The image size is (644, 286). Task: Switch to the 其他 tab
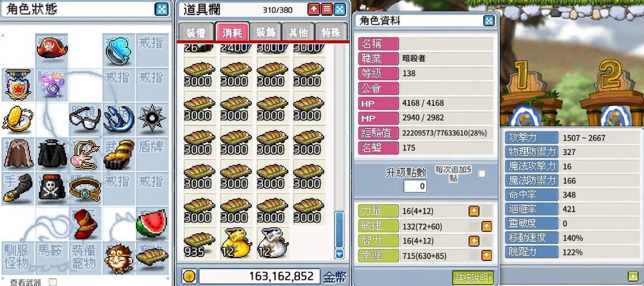pyautogui.click(x=298, y=33)
